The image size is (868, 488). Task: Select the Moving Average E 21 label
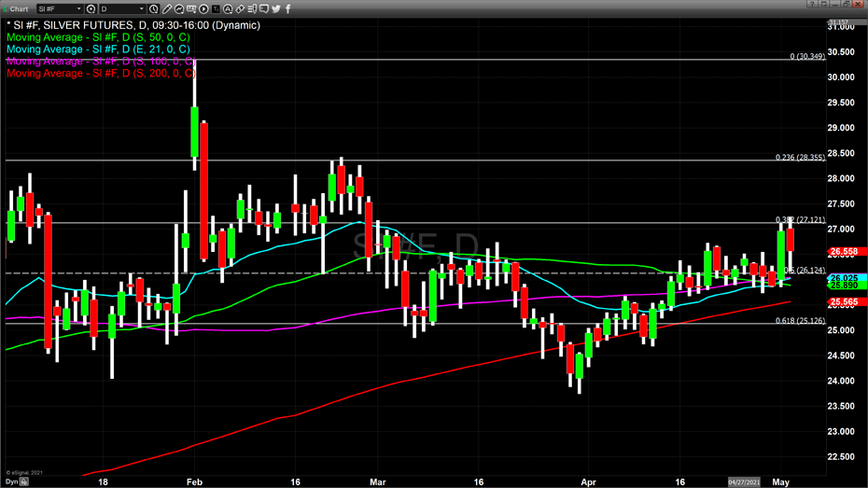click(98, 49)
